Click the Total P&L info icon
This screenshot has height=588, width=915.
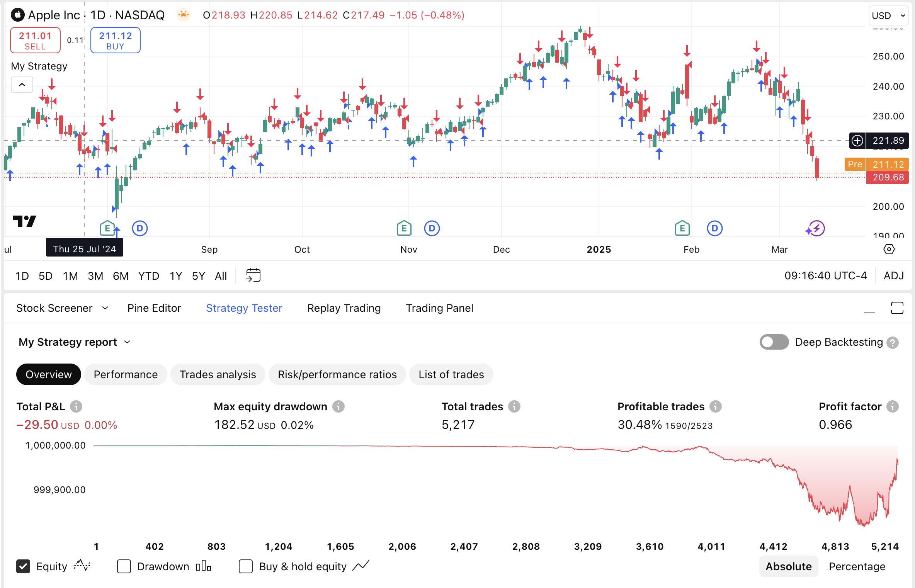pos(76,406)
